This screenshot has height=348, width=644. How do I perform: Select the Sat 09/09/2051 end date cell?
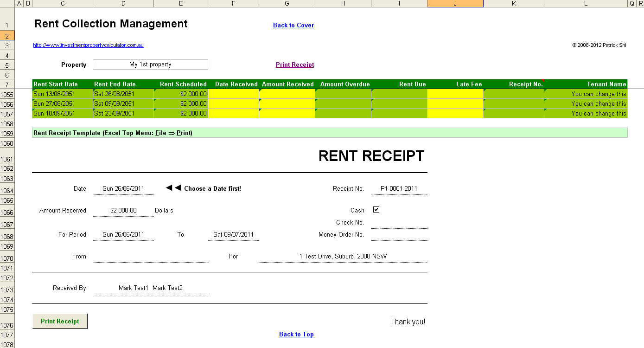coord(123,104)
